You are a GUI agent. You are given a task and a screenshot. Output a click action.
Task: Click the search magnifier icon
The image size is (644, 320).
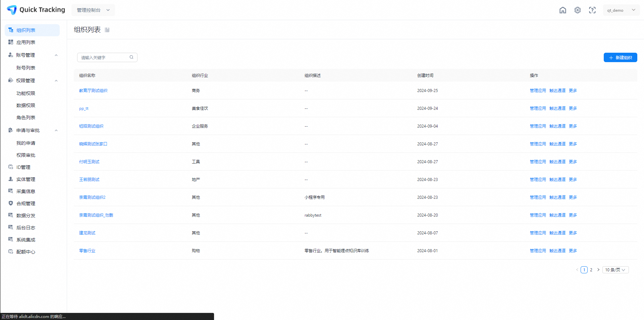131,57
